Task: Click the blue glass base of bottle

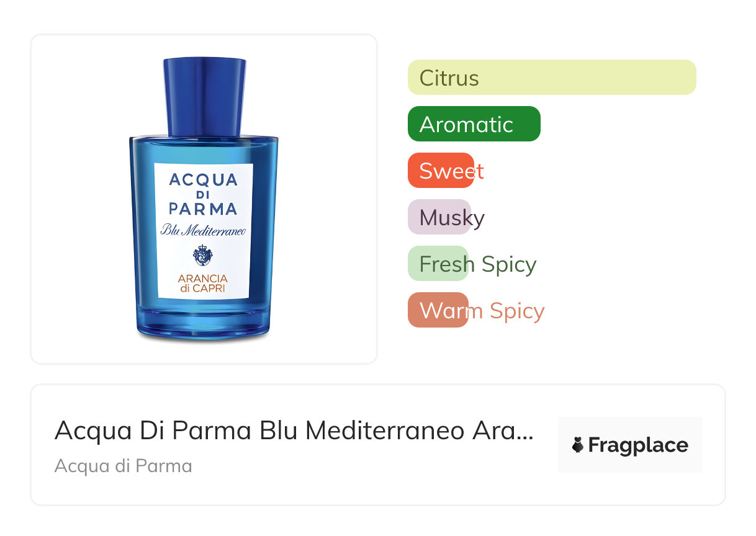Action: click(204, 322)
